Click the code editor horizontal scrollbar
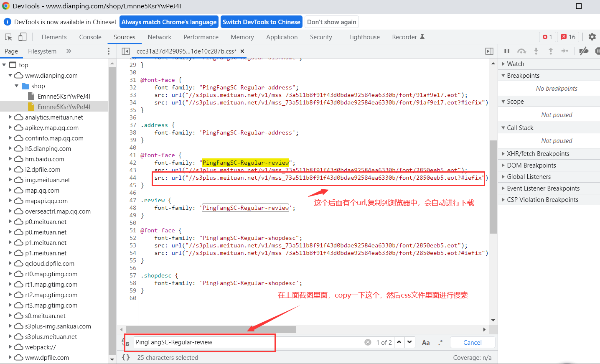Viewport: 600px width, 364px height. click(211, 329)
